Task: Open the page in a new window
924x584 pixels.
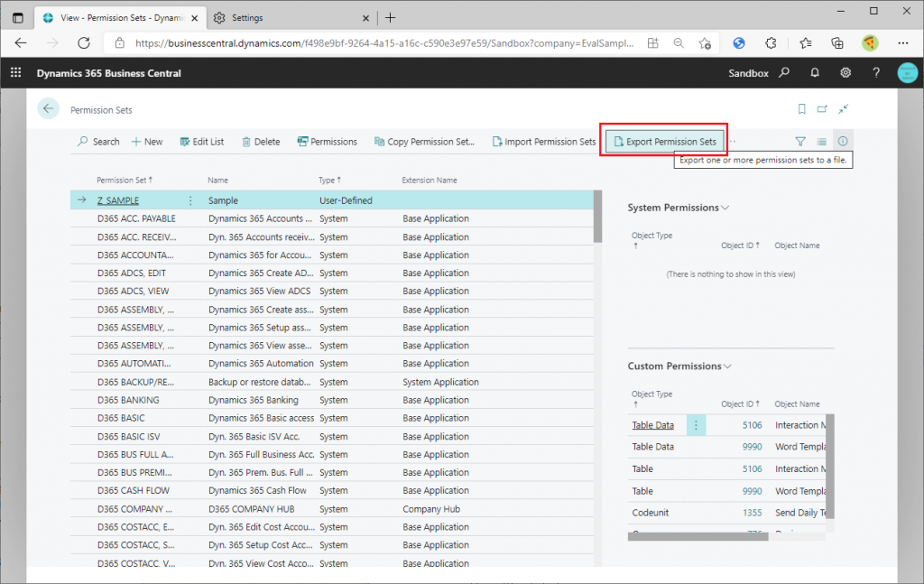Action: (x=822, y=109)
